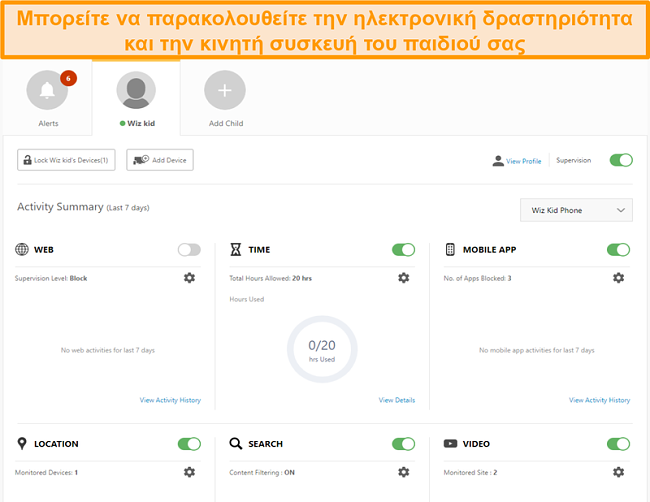Screen dimensions: 650x502
Task: Turn off the main Supervision switch
Action: (621, 160)
